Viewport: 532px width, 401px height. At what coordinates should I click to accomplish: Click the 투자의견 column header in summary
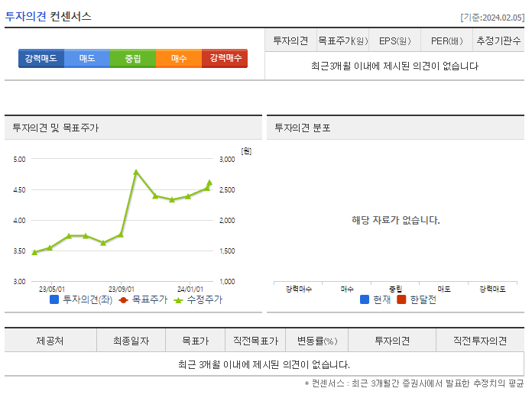[x=290, y=40]
